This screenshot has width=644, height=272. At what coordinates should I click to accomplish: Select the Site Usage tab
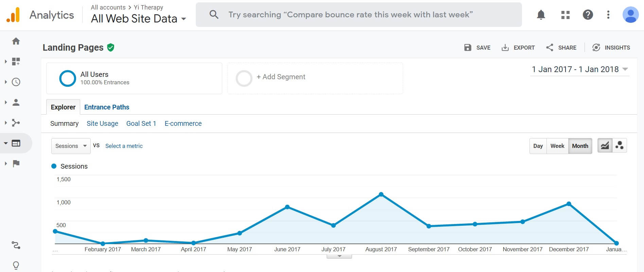102,123
